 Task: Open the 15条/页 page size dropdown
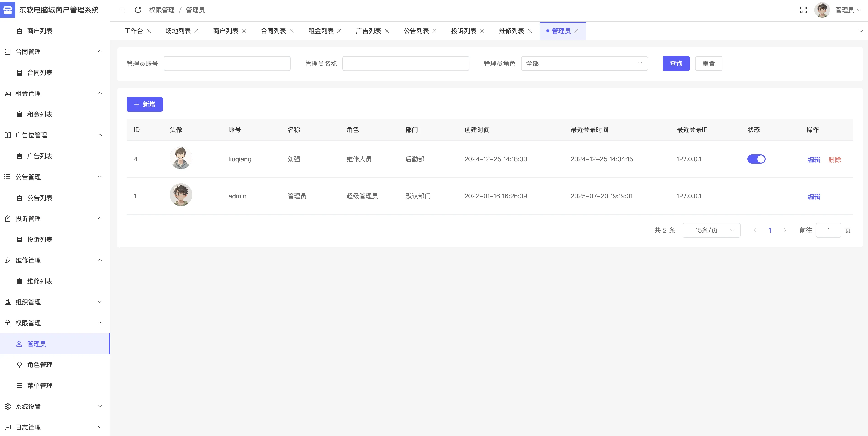coord(711,230)
